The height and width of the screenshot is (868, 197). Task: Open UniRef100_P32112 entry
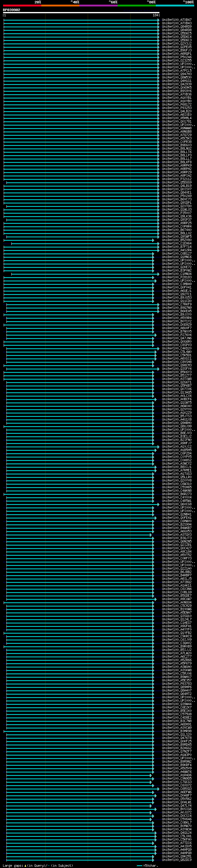(176, 179)
